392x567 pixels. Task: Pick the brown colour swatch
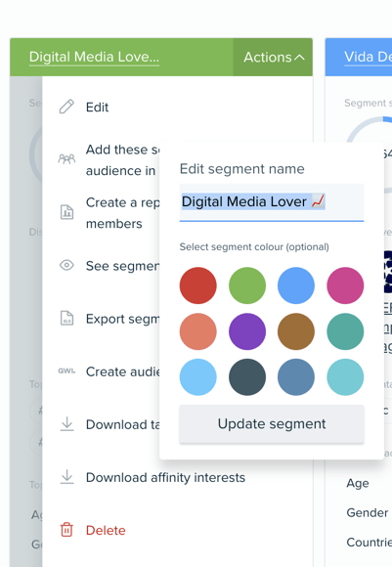tap(296, 331)
